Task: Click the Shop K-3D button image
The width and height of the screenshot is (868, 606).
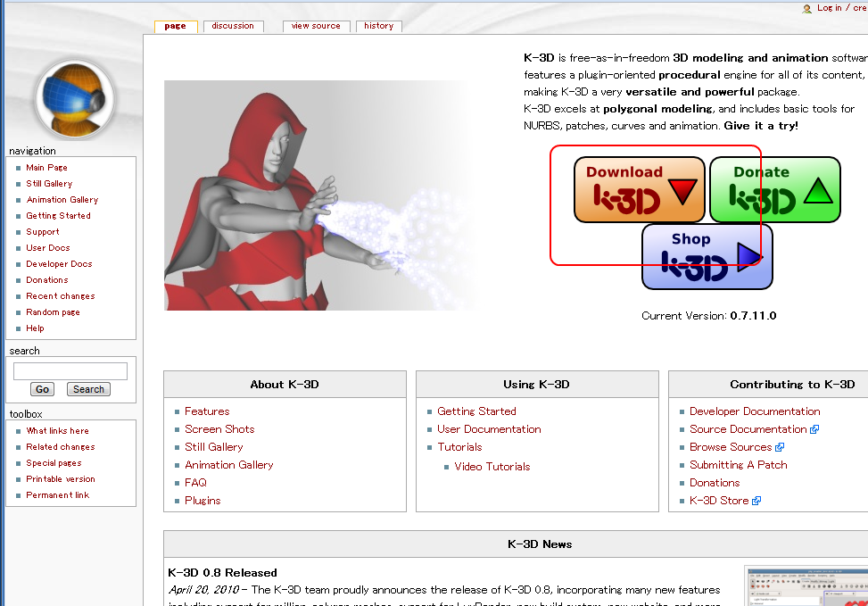Action: [707, 256]
